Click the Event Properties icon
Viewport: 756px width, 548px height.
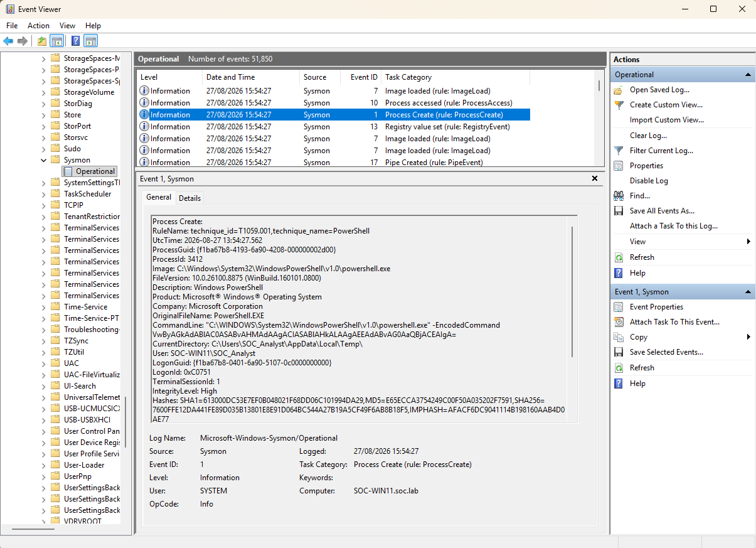[619, 307]
